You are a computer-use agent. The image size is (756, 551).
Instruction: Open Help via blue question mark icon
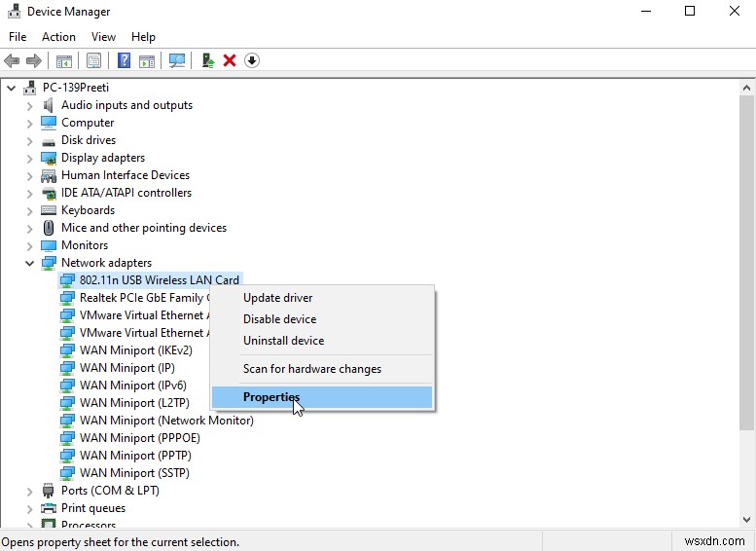[x=124, y=60]
